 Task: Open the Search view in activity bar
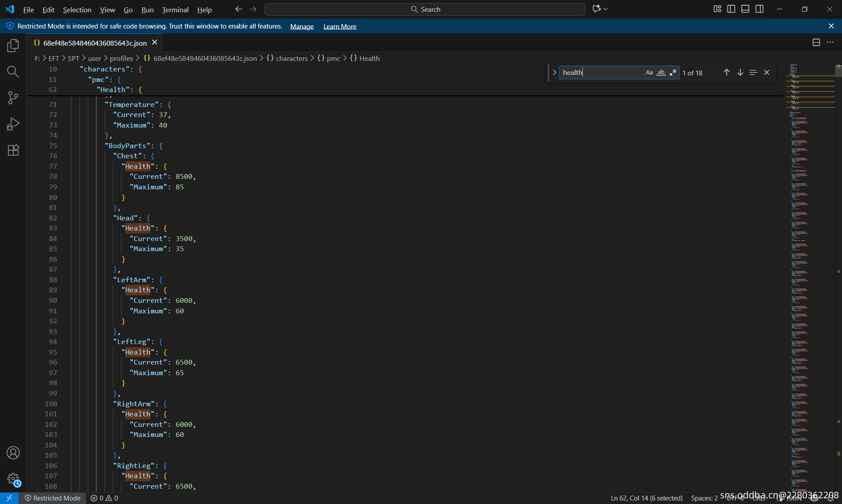(13, 72)
